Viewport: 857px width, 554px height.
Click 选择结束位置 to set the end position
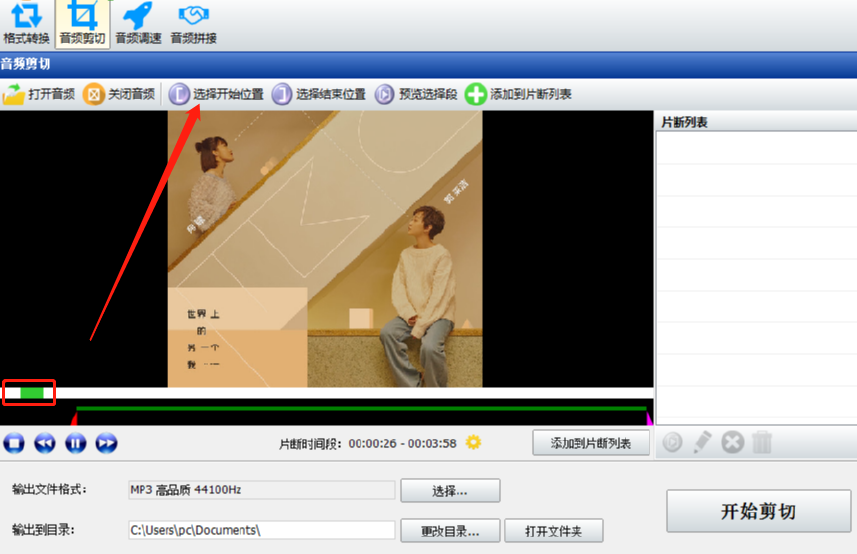pyautogui.click(x=319, y=94)
